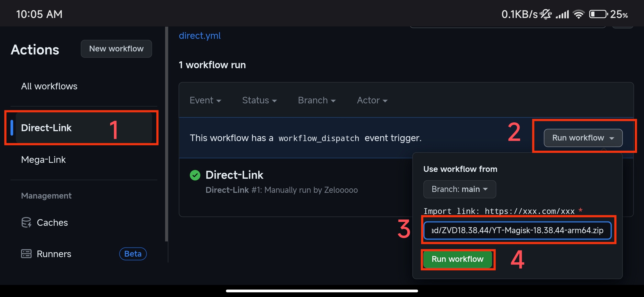644x297 pixels.
Task: Select All workflows in sidebar
Action: (49, 86)
